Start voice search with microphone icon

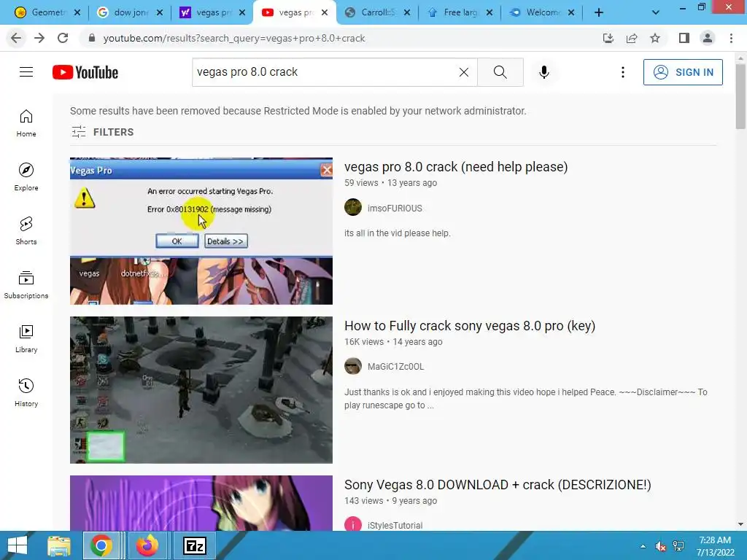[x=544, y=72]
